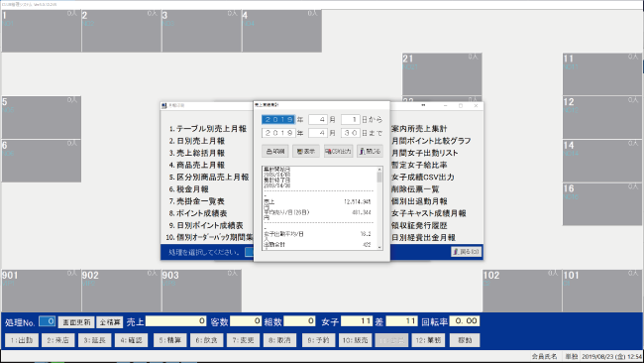
Task: Open 5. 区分別商品売上月報 report
Action: point(209,178)
